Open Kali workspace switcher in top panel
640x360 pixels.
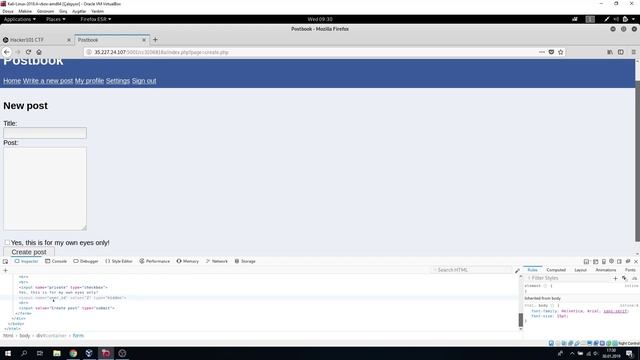click(590, 19)
